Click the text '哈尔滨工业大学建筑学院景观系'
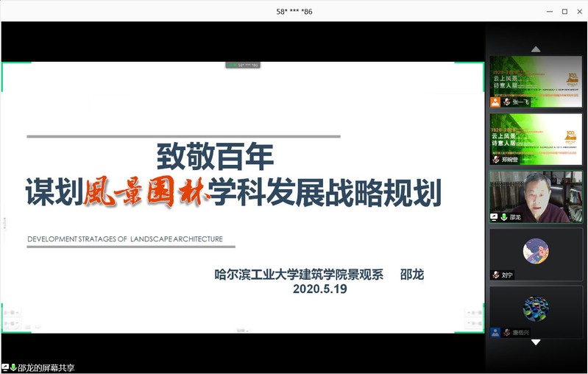This screenshot has height=374, width=588. [299, 275]
